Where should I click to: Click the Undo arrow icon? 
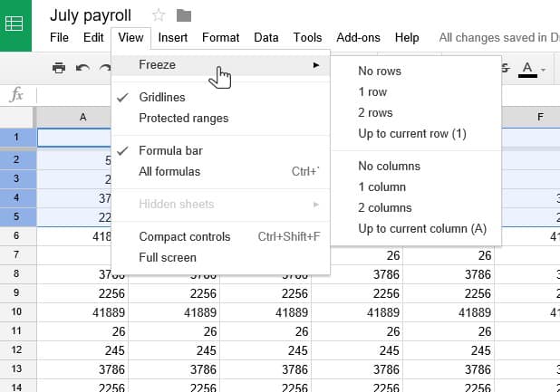[82, 68]
